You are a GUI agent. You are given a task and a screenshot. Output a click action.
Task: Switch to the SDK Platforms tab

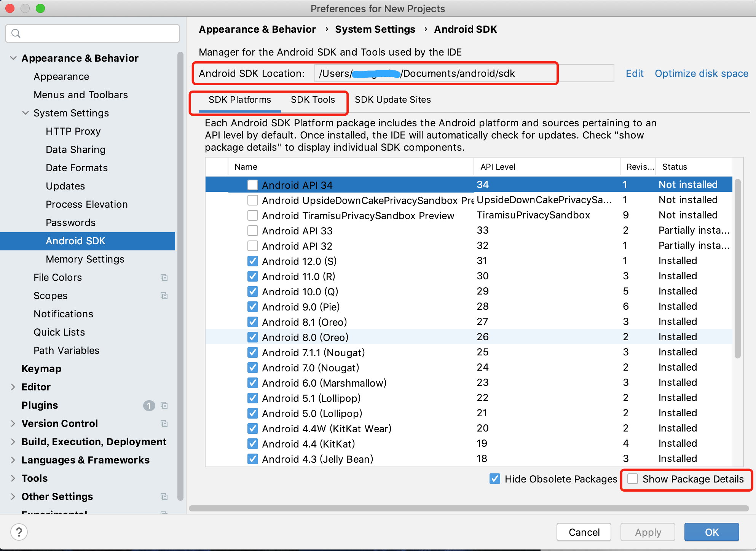click(240, 100)
